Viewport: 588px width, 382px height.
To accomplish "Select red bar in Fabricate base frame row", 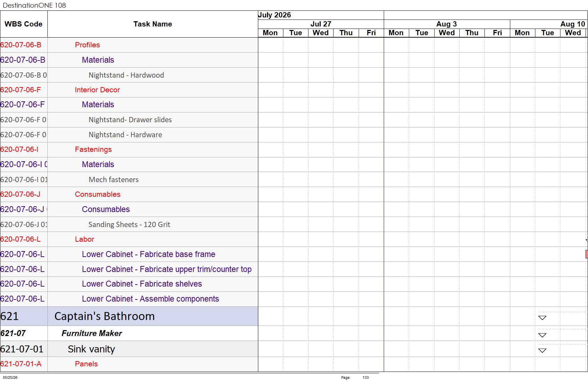I will click(587, 254).
